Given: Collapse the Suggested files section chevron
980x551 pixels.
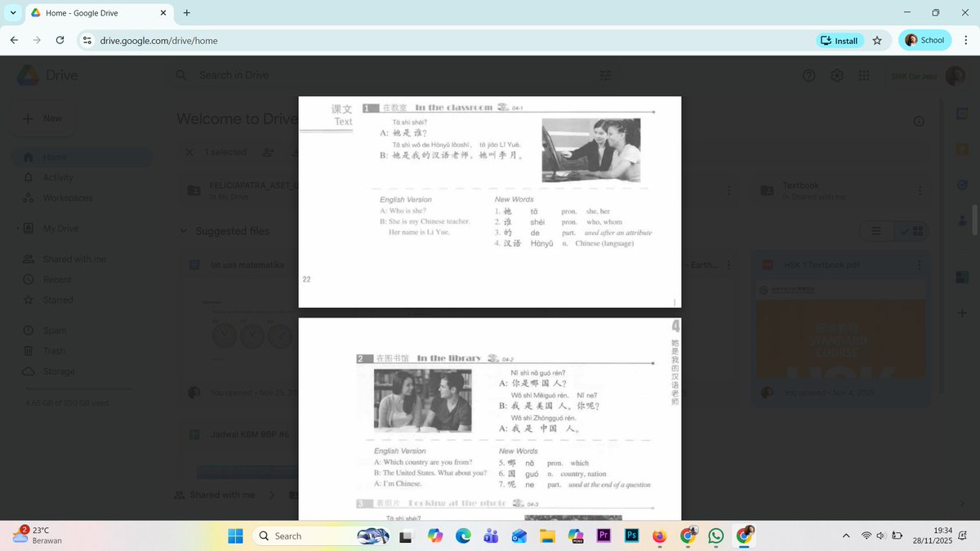Looking at the screenshot, I should pos(184,231).
